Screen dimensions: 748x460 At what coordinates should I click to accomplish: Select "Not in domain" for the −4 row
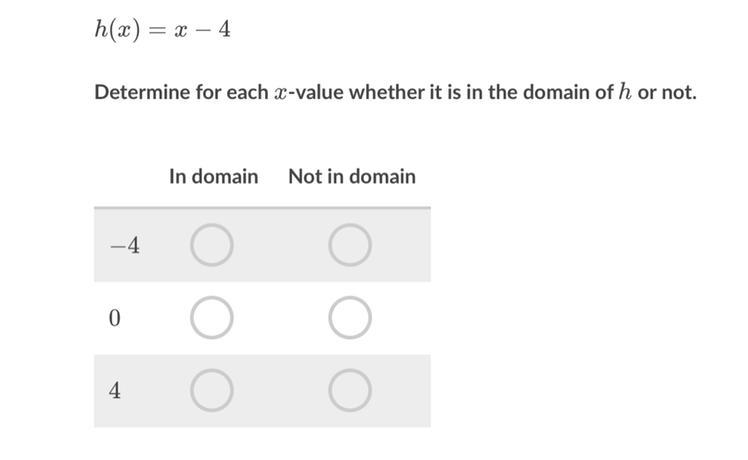350,245
